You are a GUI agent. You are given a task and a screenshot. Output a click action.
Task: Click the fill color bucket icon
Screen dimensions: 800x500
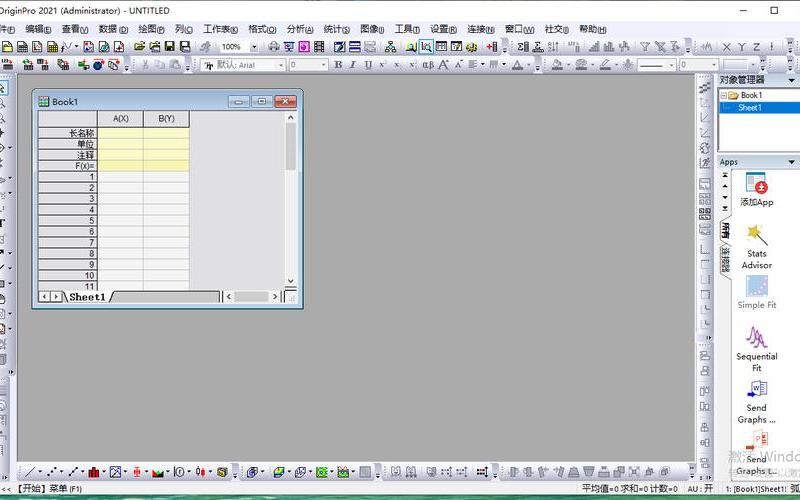(557, 65)
